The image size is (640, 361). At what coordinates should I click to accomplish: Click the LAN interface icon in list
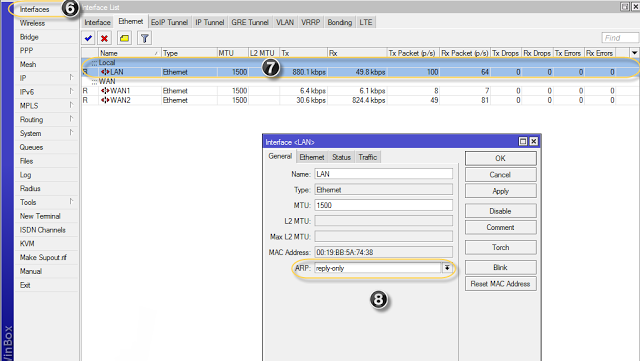pos(105,72)
